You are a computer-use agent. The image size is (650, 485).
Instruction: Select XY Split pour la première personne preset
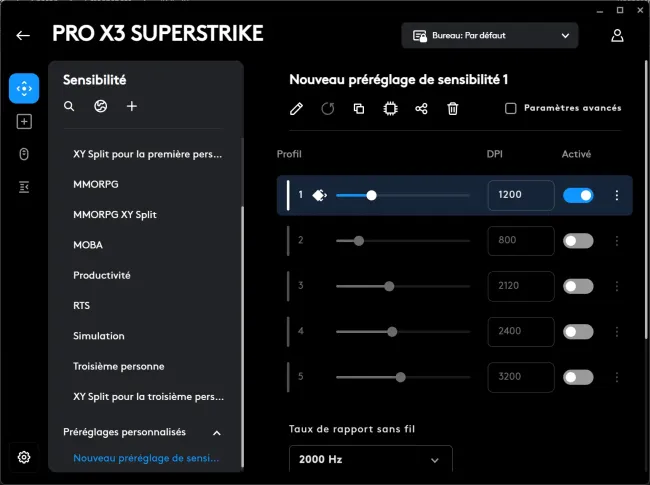coord(148,154)
